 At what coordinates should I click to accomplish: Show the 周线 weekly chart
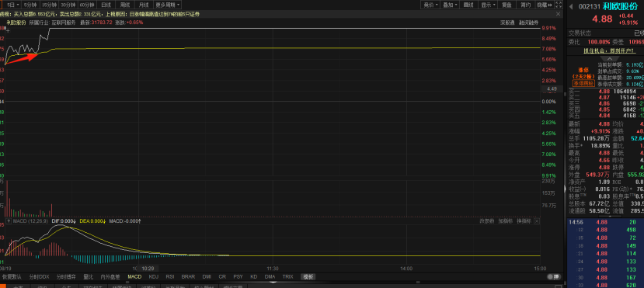(x=125, y=5)
